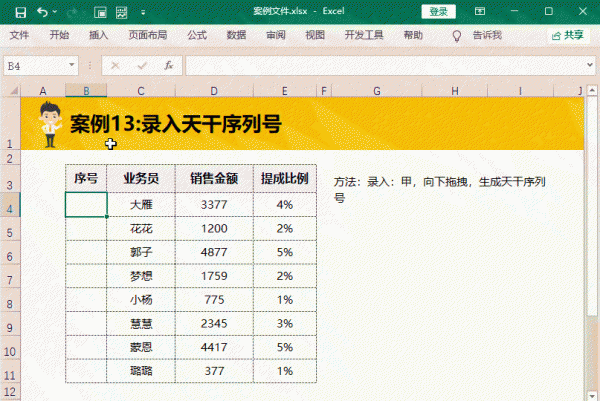Select the cell with value 1759
The height and width of the screenshot is (401, 600).
tap(214, 276)
